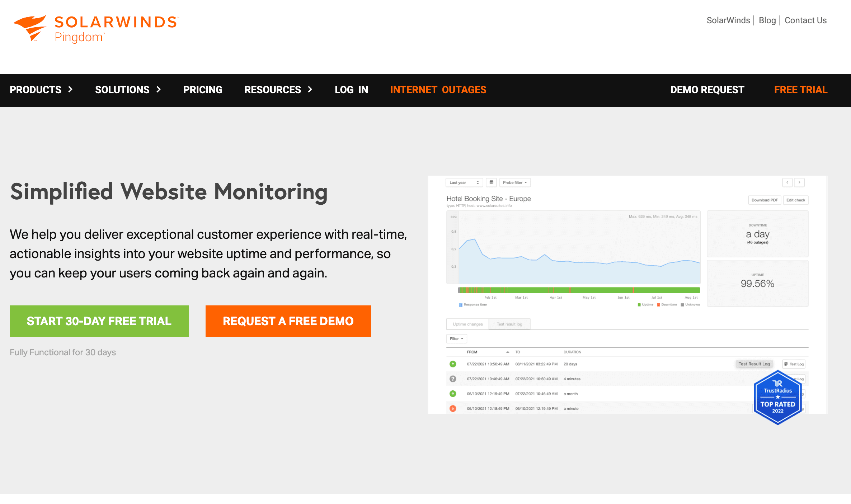Open the Last year period dropdown
The image size is (851, 504).
[464, 182]
